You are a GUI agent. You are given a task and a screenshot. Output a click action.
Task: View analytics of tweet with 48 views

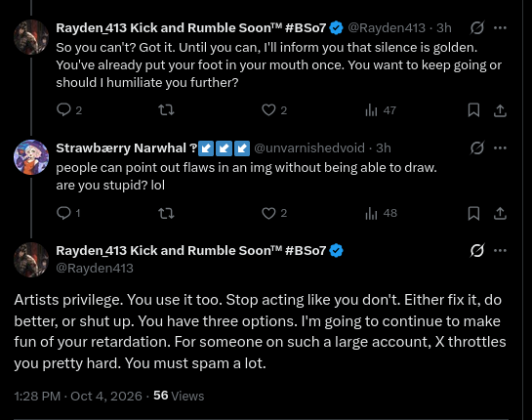point(381,213)
